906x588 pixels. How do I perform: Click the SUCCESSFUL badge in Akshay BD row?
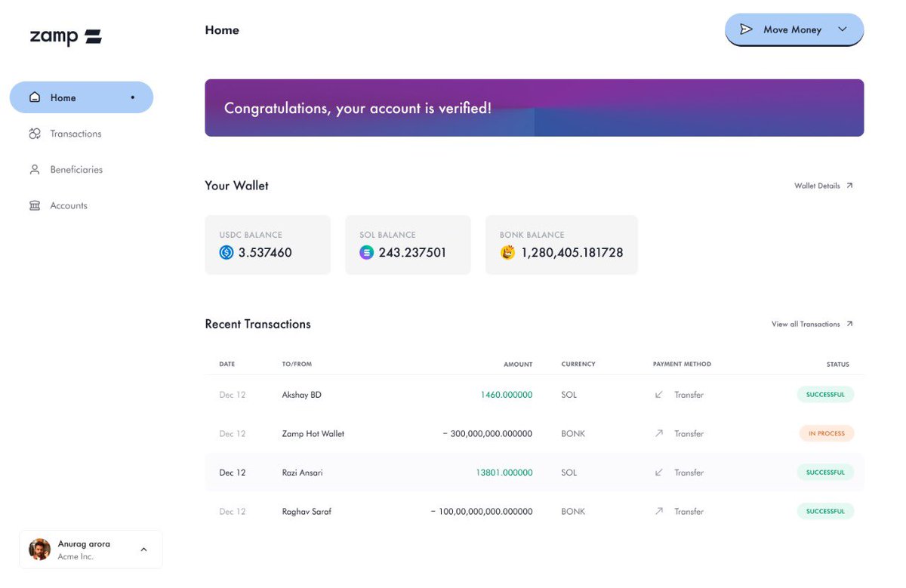click(825, 394)
